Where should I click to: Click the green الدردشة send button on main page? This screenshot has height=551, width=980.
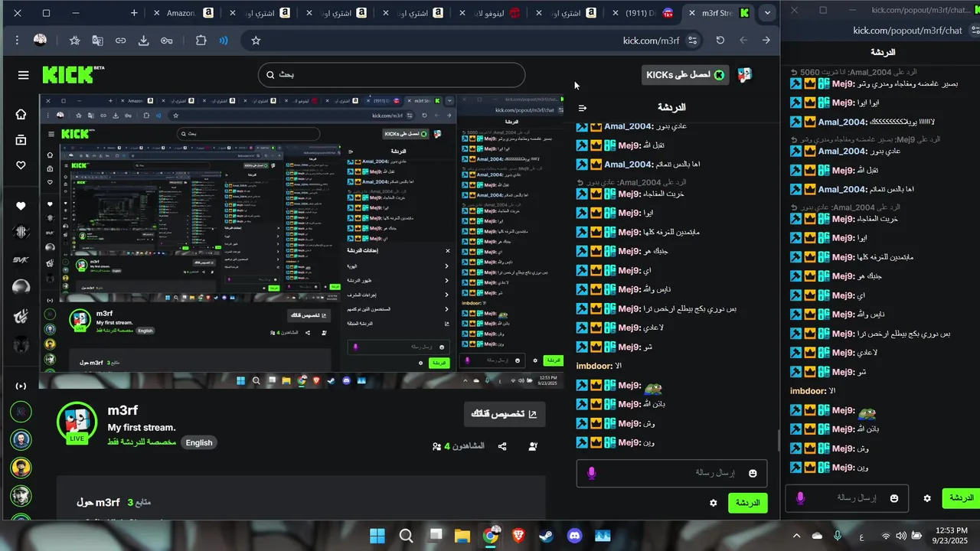tap(747, 503)
